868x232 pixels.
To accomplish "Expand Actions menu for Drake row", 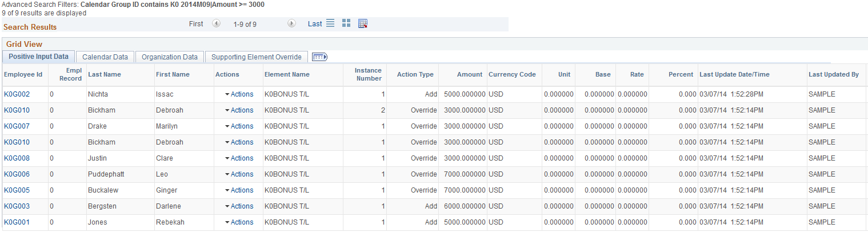I will (x=239, y=126).
